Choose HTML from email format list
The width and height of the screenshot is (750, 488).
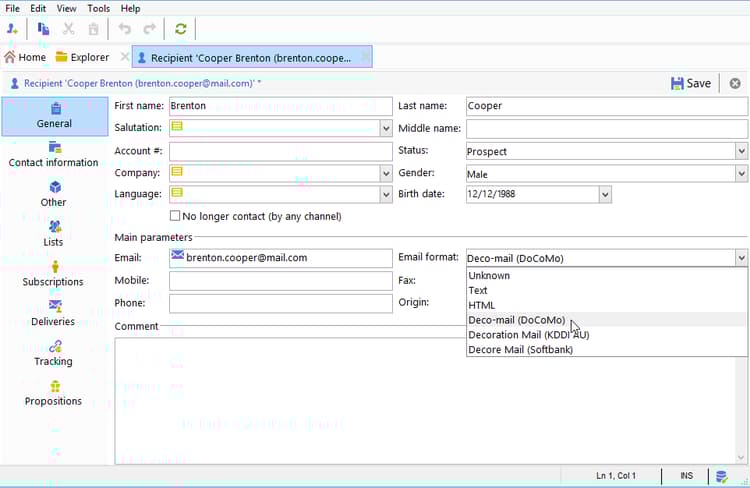[x=482, y=305]
